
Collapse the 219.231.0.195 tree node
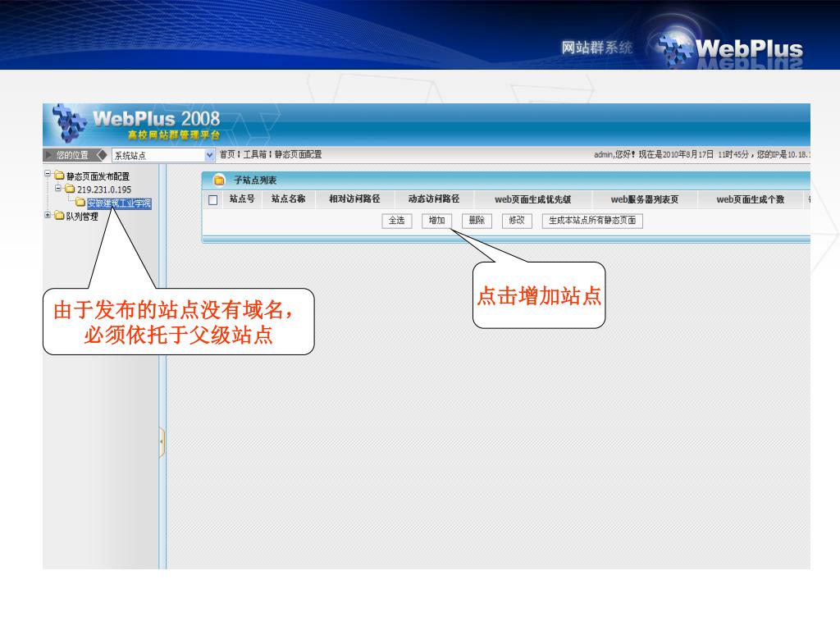58,188
